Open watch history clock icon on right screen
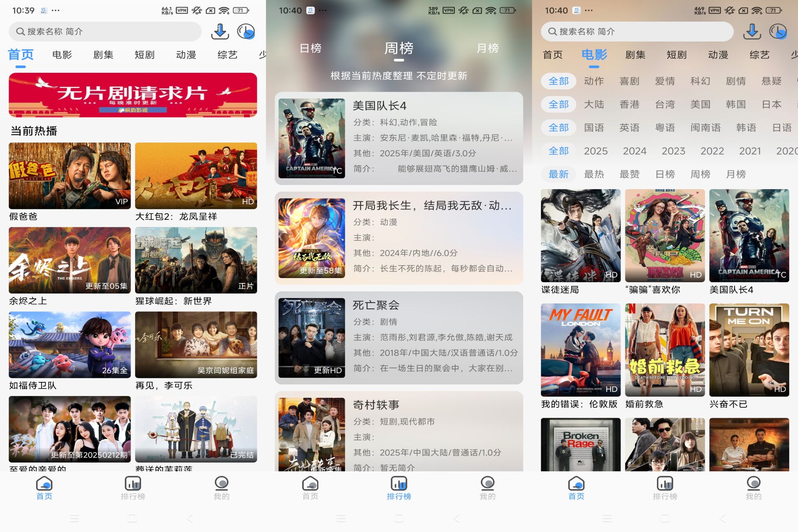 click(778, 32)
